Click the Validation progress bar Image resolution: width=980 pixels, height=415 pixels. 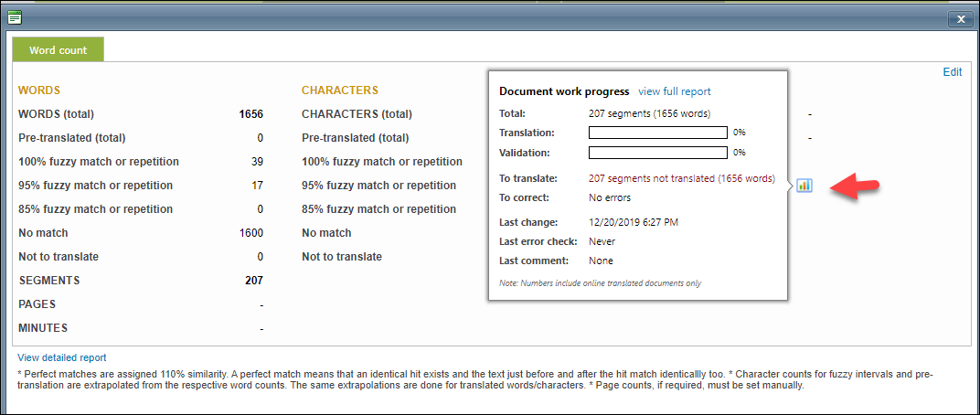(657, 152)
